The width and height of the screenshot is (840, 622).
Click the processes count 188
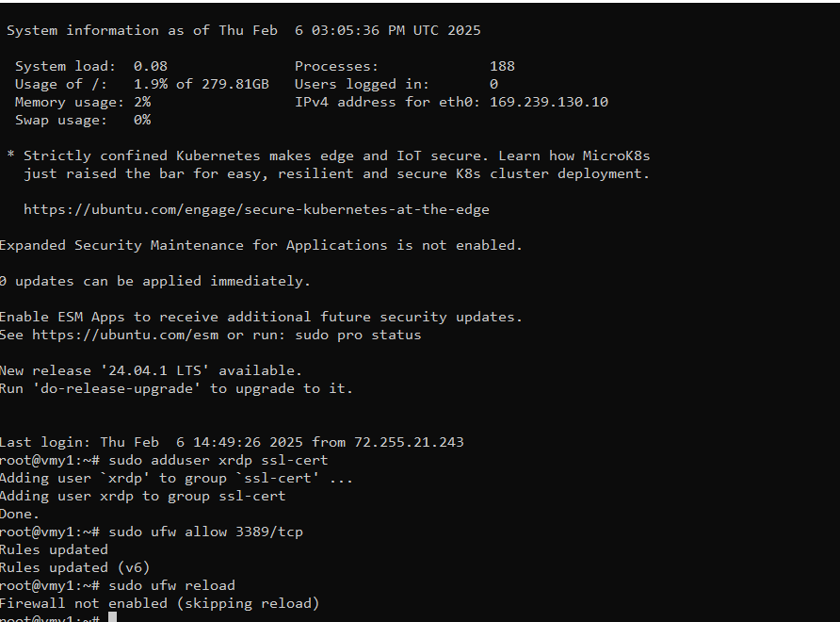pyautogui.click(x=502, y=66)
